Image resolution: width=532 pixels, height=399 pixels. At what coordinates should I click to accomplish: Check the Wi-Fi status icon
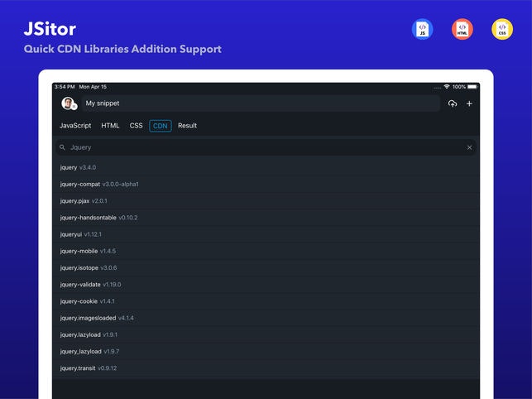pos(447,87)
